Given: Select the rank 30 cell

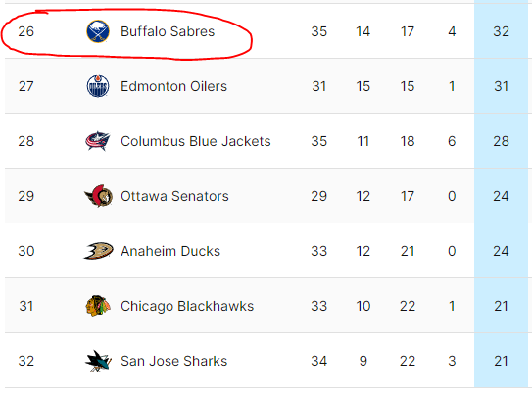Looking at the screenshot, I should click(x=26, y=251).
